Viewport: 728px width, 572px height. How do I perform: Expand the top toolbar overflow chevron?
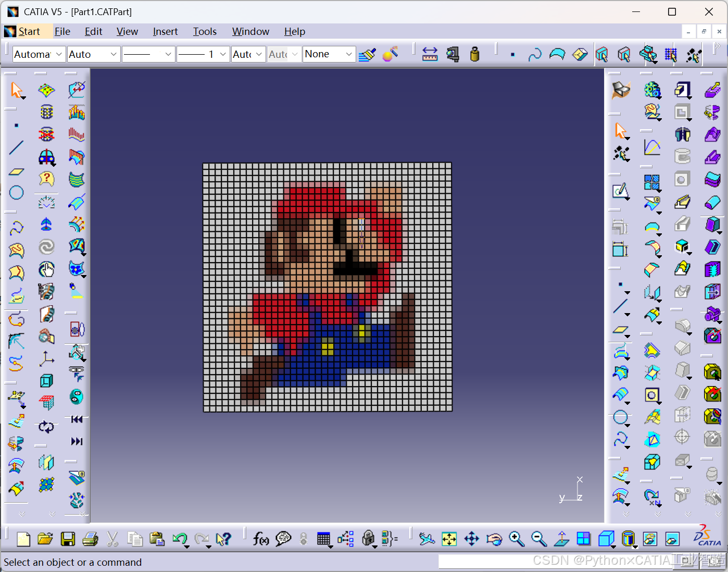(x=718, y=47)
